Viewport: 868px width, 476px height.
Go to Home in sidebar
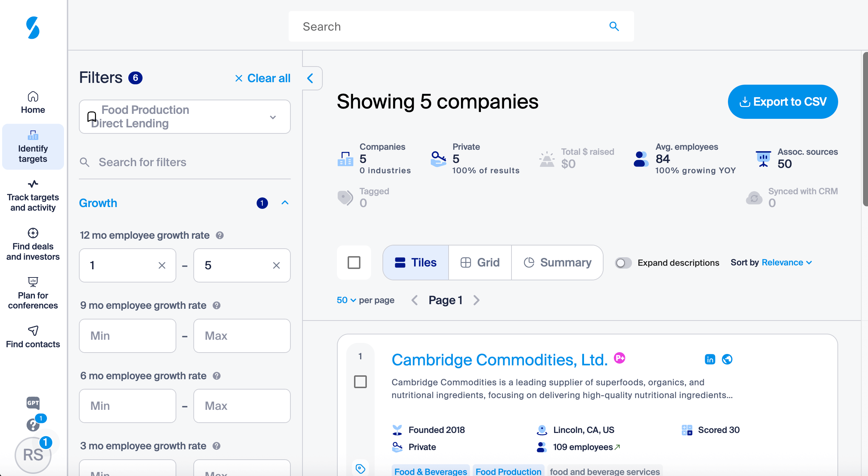coord(33,102)
